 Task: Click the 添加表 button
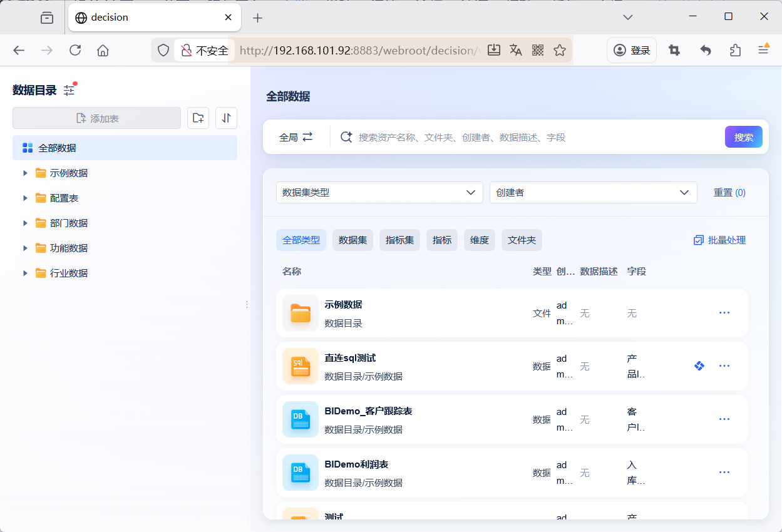(x=96, y=118)
